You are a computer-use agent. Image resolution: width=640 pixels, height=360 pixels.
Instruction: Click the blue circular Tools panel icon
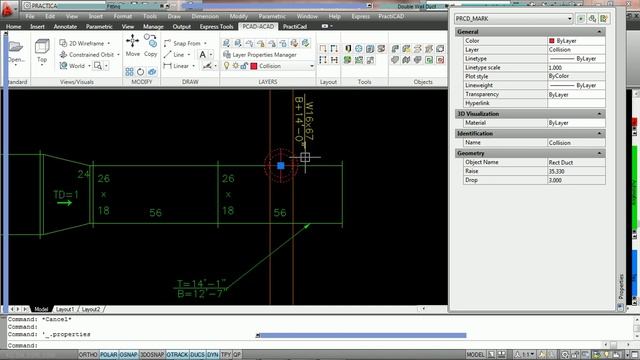[x=359, y=49]
